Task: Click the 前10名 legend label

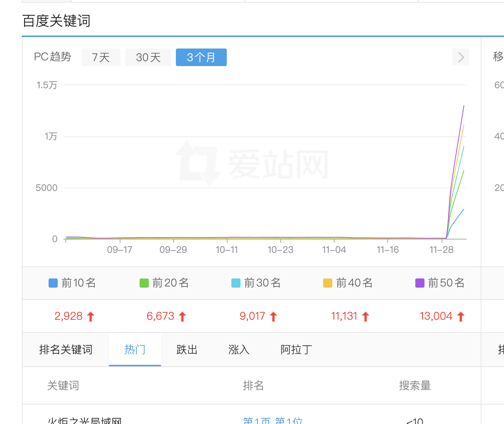Action: pyautogui.click(x=79, y=283)
